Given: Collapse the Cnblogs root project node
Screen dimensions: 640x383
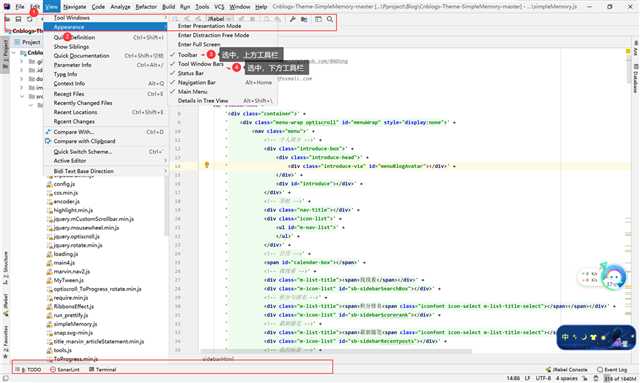Looking at the screenshot, I should [x=14, y=53].
